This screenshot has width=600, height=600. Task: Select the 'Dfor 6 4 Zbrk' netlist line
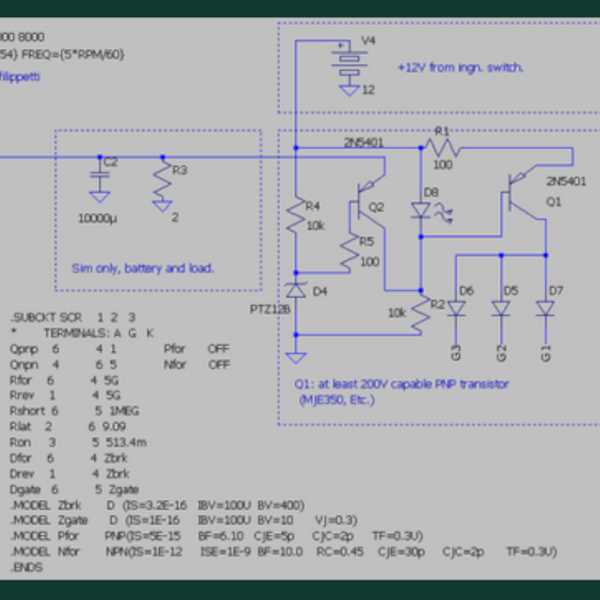pos(68,458)
